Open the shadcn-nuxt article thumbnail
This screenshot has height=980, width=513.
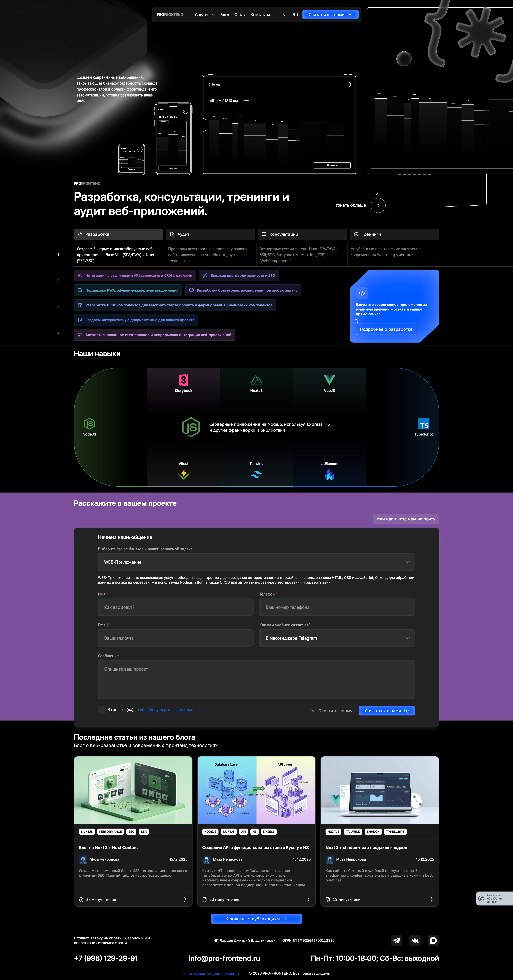380,790
